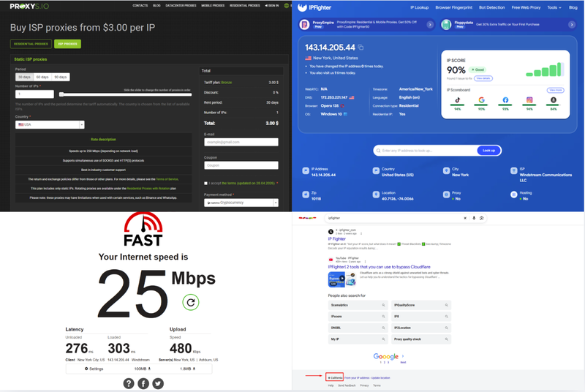The height and width of the screenshot is (392, 585).
Task: Copy the 143.14.205.44 IP address icon
Action: point(361,48)
